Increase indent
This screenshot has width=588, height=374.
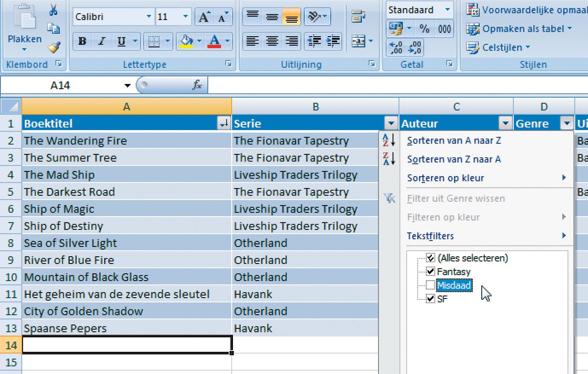click(333, 41)
